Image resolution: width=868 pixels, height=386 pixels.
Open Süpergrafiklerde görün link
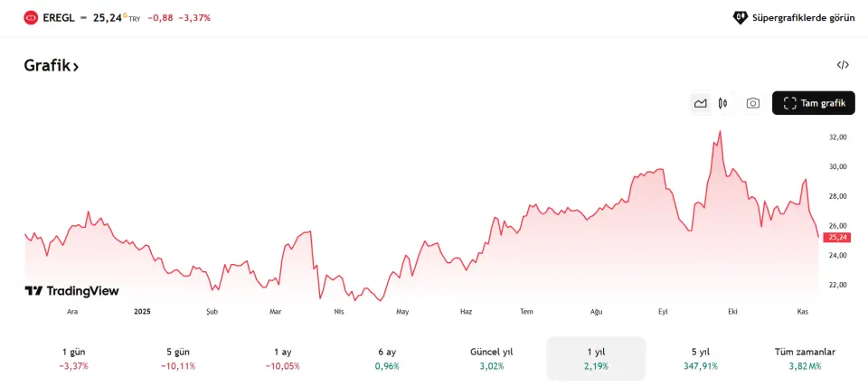click(x=803, y=17)
